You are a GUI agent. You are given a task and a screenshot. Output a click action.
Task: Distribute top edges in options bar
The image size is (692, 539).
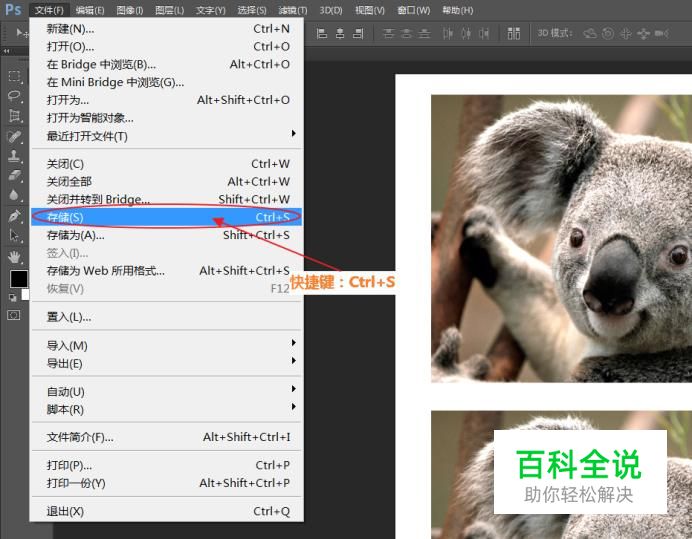click(388, 33)
